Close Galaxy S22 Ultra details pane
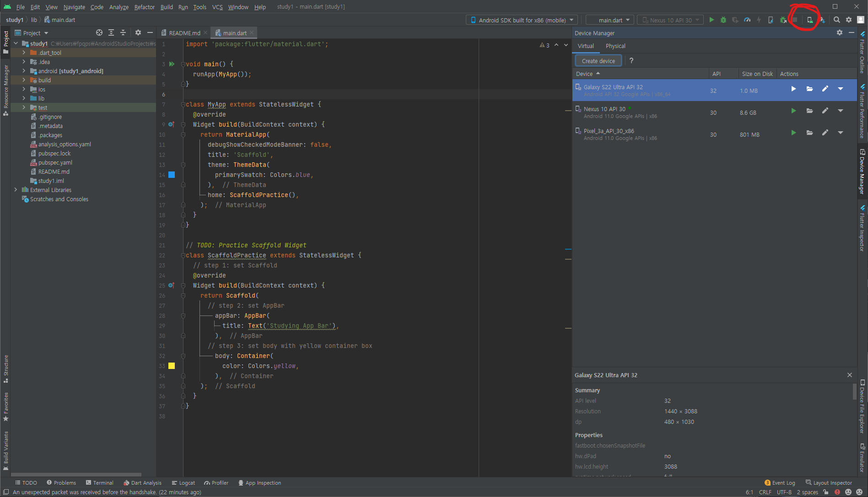 click(x=850, y=375)
